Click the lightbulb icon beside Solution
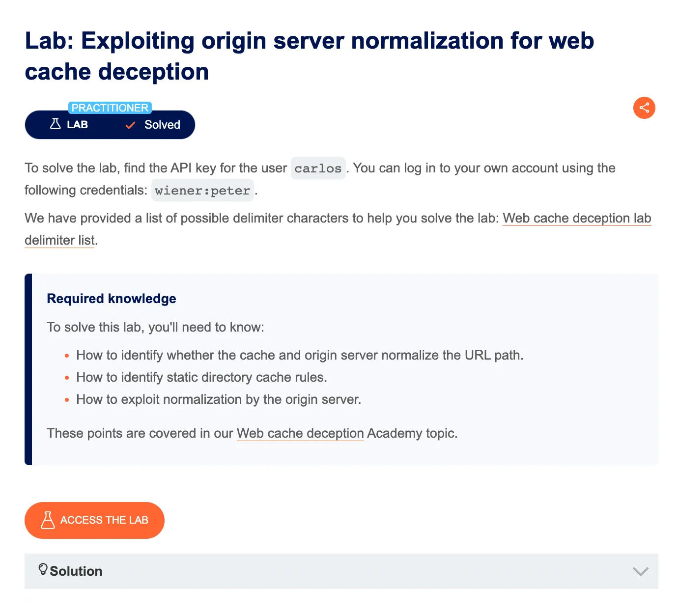The height and width of the screenshot is (616, 679). pos(43,569)
